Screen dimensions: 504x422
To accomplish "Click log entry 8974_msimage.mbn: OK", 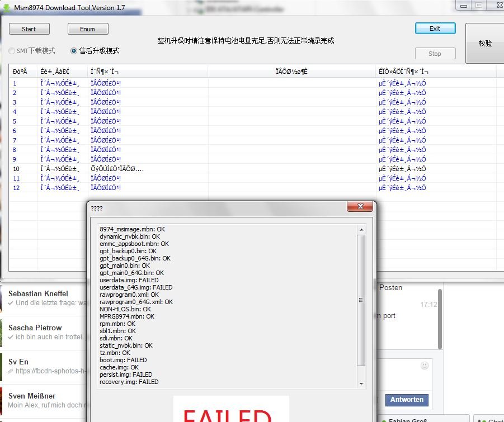I will [x=132, y=229].
